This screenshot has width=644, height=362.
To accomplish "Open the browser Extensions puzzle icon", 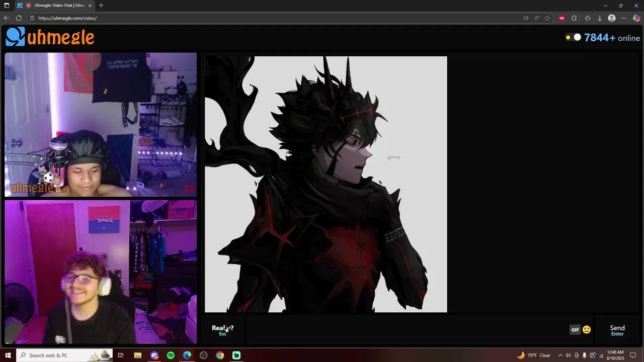I will [574, 18].
